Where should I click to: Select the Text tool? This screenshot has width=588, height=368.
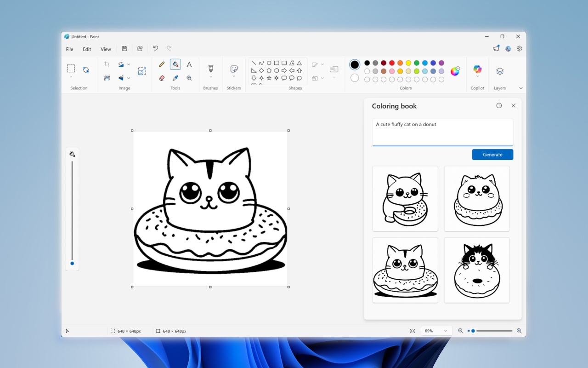coord(189,64)
